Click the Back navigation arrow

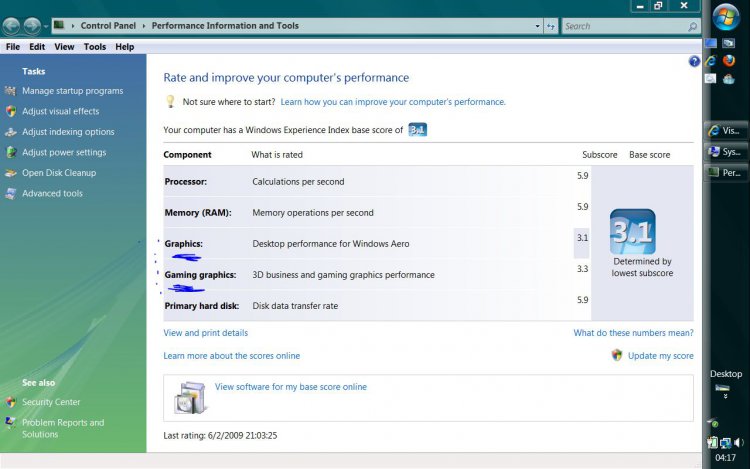point(11,26)
